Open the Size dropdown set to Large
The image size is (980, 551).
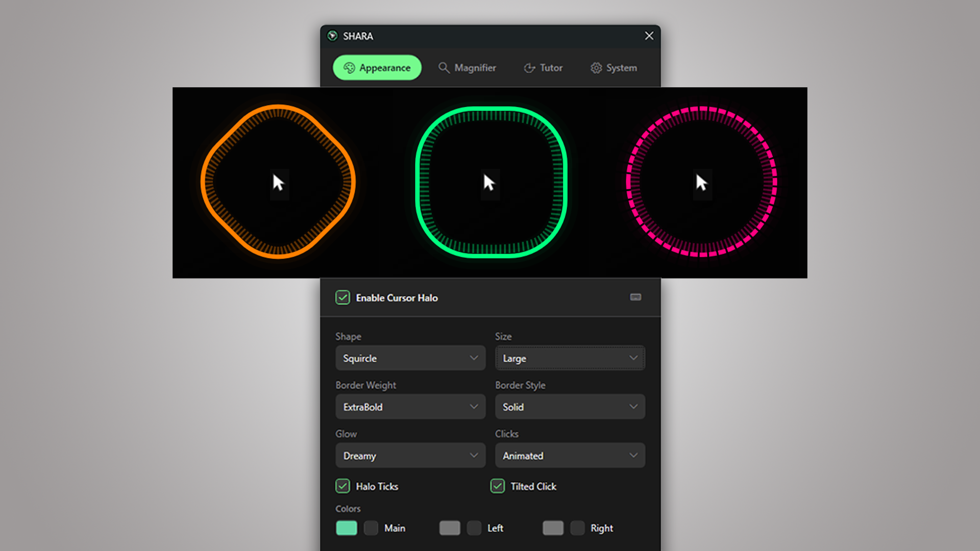pyautogui.click(x=570, y=358)
